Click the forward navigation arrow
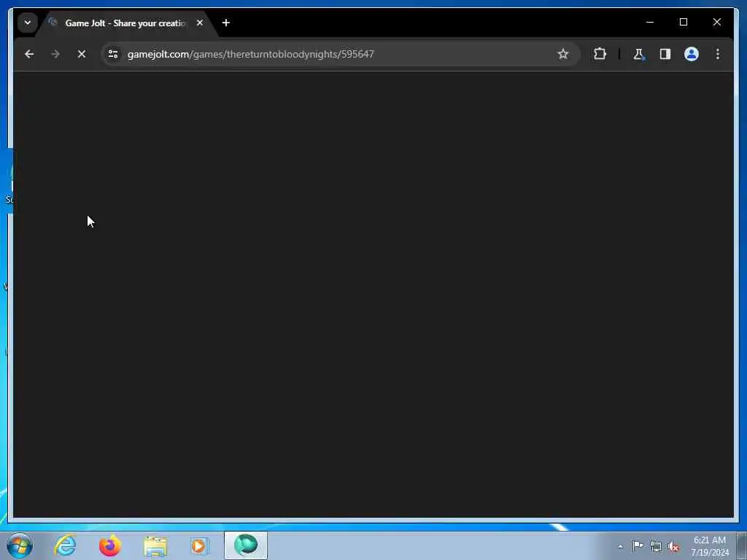Screen dimensions: 747x560 pos(55,54)
